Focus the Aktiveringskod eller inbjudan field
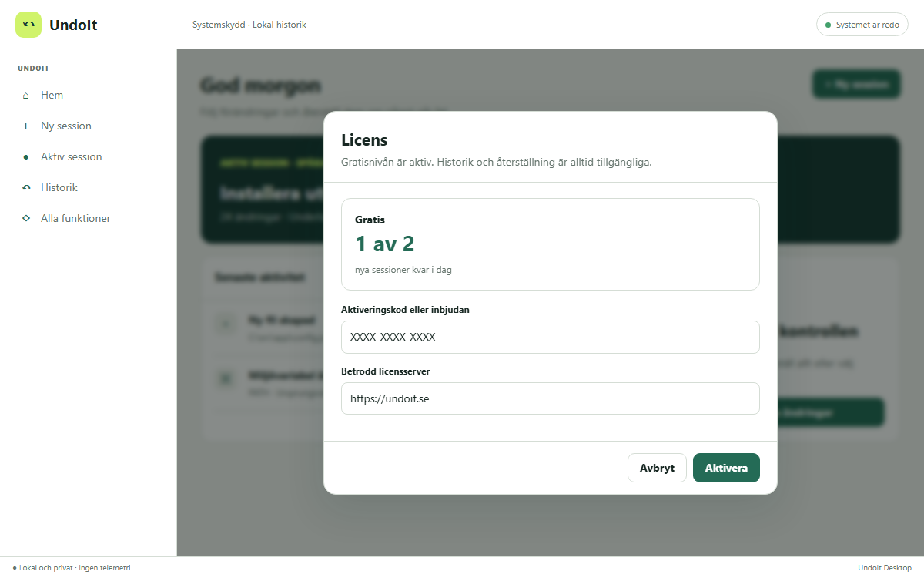Viewport: 924px width, 578px height. click(x=551, y=338)
